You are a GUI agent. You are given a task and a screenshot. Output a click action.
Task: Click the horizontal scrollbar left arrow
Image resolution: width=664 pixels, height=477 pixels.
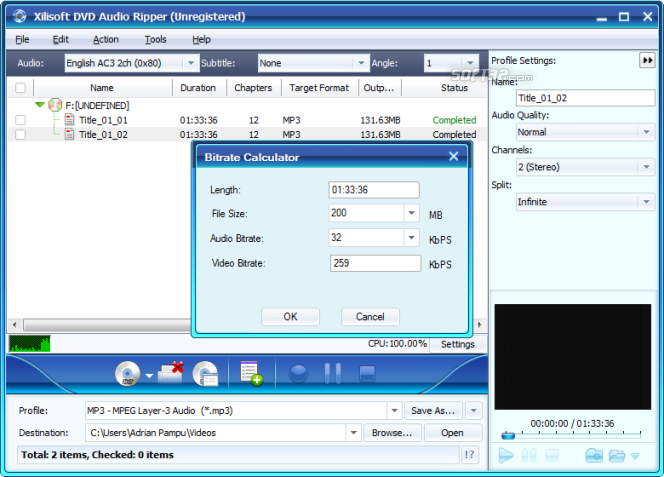pos(14,325)
